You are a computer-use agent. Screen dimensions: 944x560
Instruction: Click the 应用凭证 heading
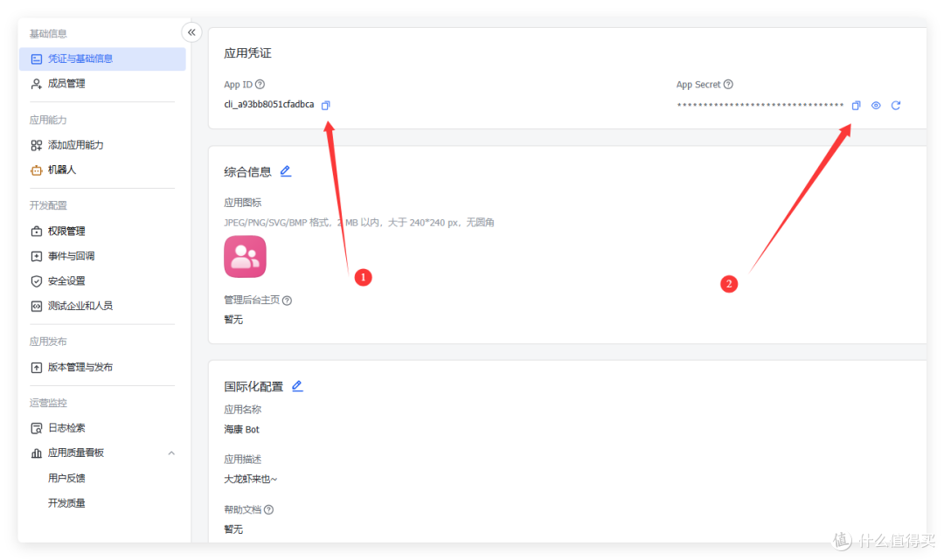pos(247,53)
